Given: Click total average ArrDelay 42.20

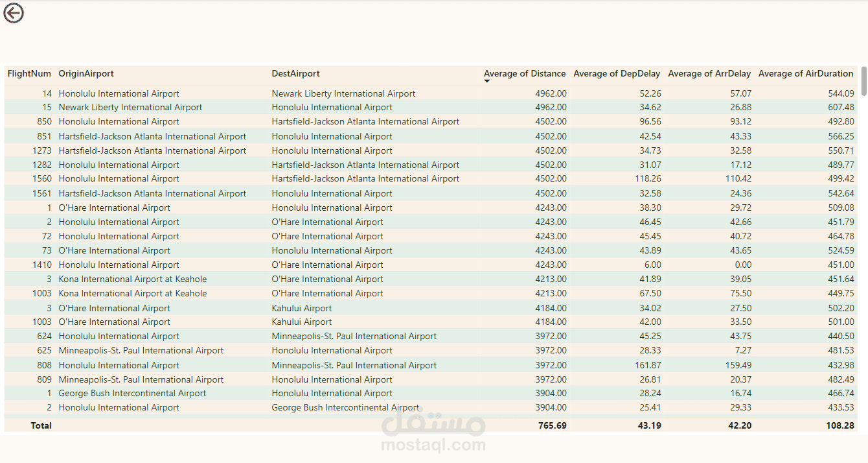Looking at the screenshot, I should point(740,425).
